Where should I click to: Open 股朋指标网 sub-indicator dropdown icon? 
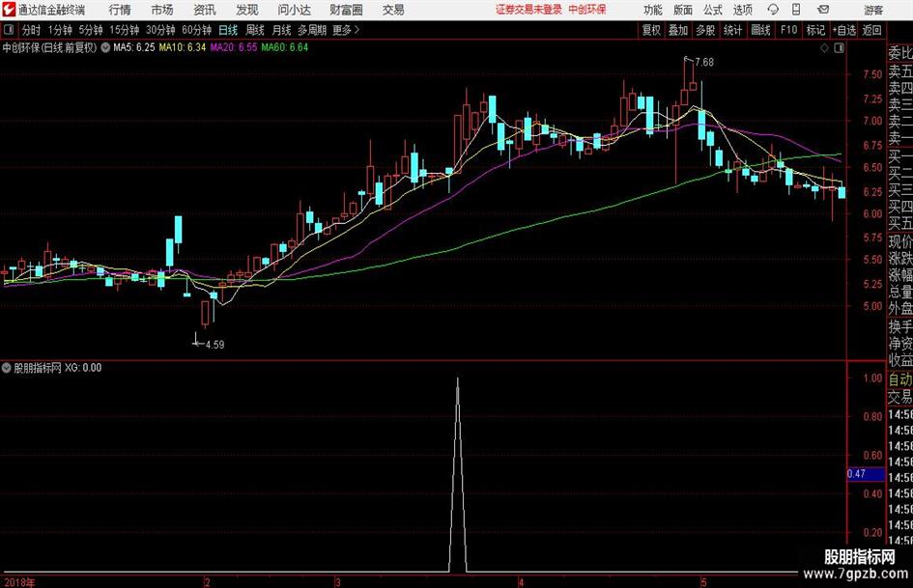(7, 368)
